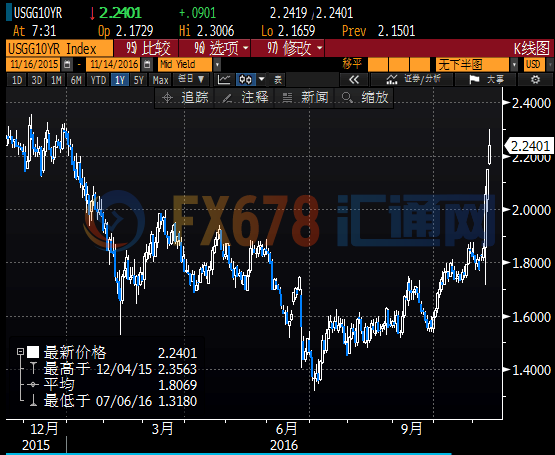Edit end date 11/14/2016

click(x=114, y=64)
